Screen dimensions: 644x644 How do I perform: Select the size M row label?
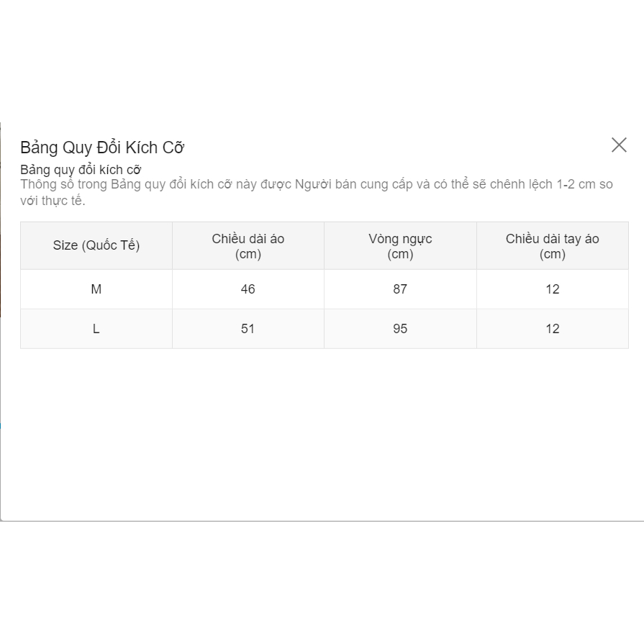coord(96,289)
